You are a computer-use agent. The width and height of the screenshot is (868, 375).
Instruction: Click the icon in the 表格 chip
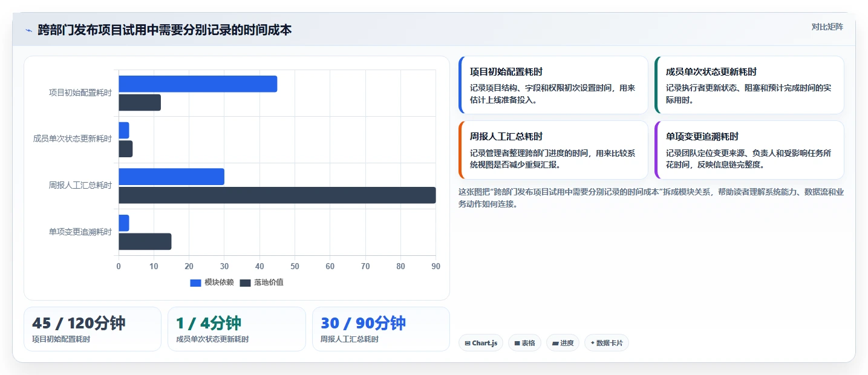(517, 343)
